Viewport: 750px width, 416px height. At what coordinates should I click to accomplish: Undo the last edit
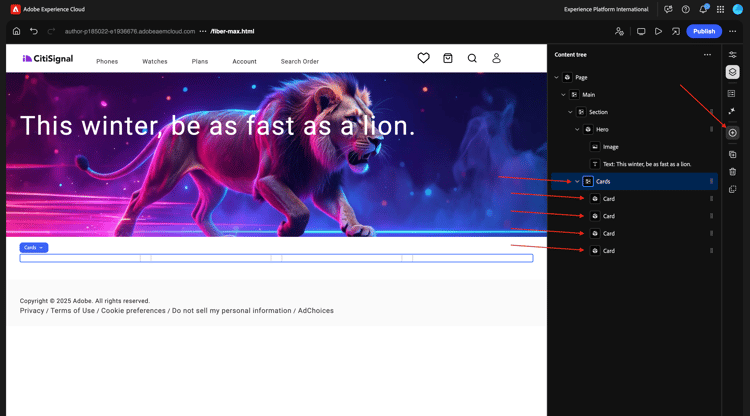pyautogui.click(x=33, y=31)
